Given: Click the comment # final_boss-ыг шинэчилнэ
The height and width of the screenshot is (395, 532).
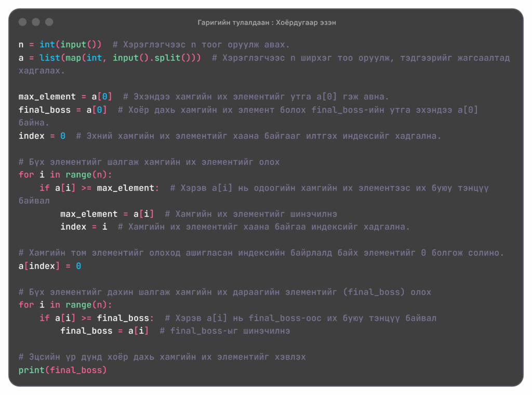Looking at the screenshot, I should (224, 331).
